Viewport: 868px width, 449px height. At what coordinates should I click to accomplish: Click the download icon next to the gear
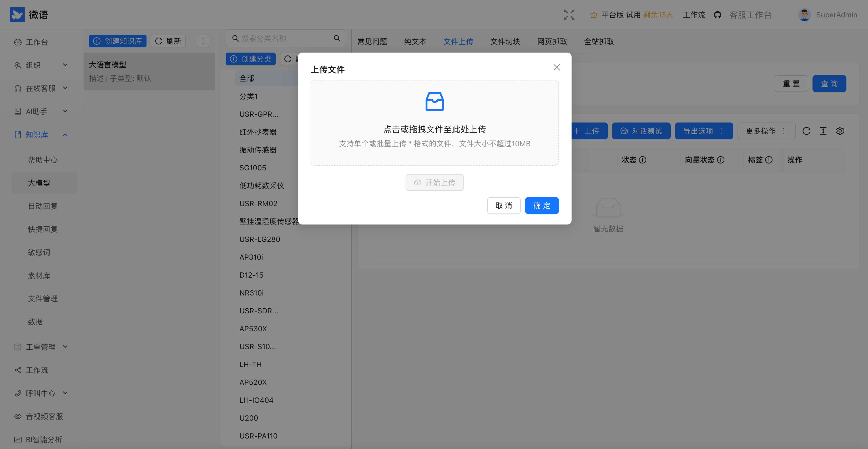[823, 131]
